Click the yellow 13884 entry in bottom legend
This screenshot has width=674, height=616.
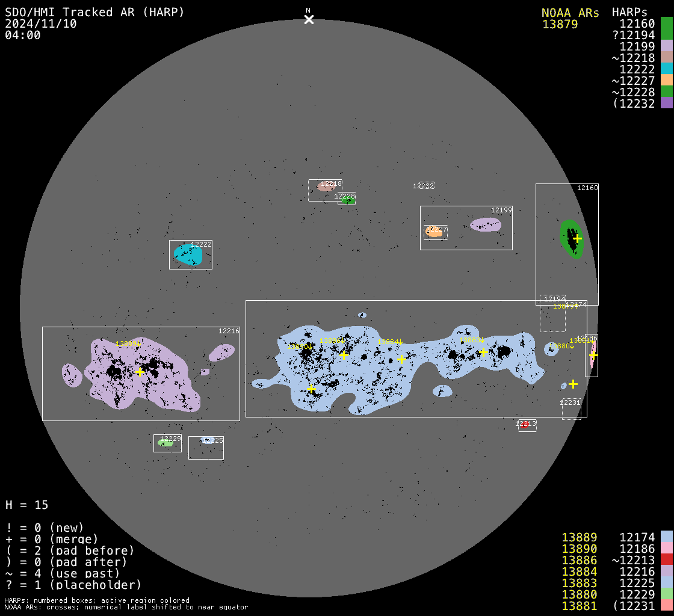[579, 571]
